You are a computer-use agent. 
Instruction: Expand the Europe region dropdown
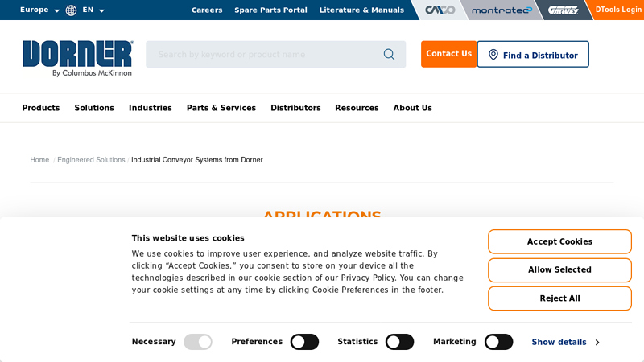(x=39, y=10)
